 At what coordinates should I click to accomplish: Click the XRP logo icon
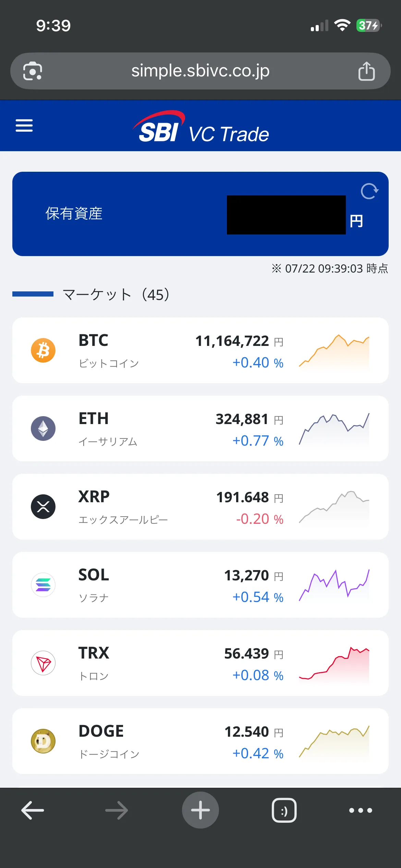click(x=43, y=507)
